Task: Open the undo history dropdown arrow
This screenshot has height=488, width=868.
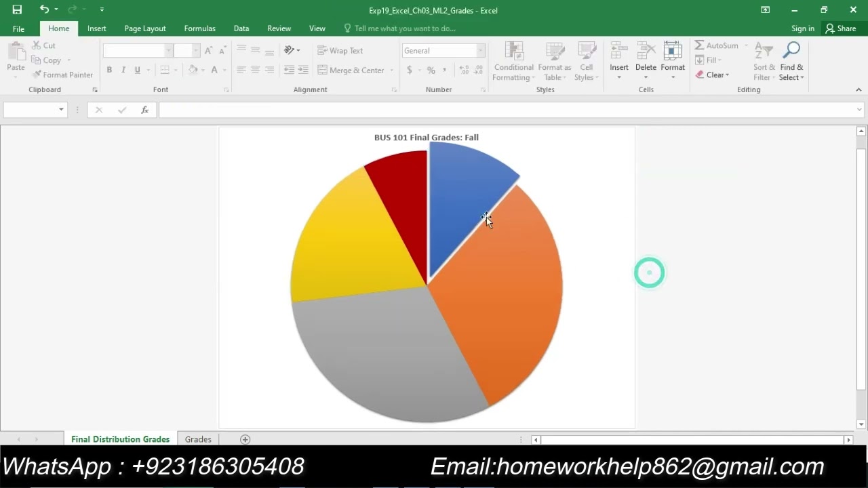Action: click(56, 9)
